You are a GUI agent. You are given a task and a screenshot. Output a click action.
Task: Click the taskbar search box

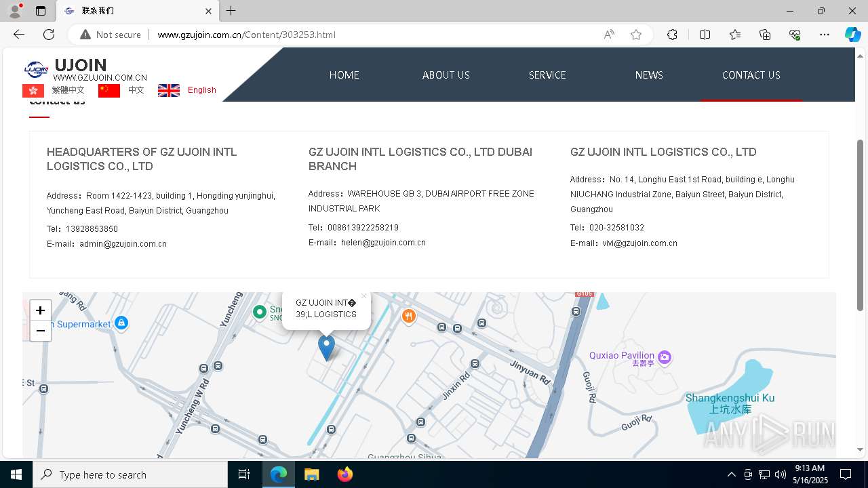(x=130, y=474)
